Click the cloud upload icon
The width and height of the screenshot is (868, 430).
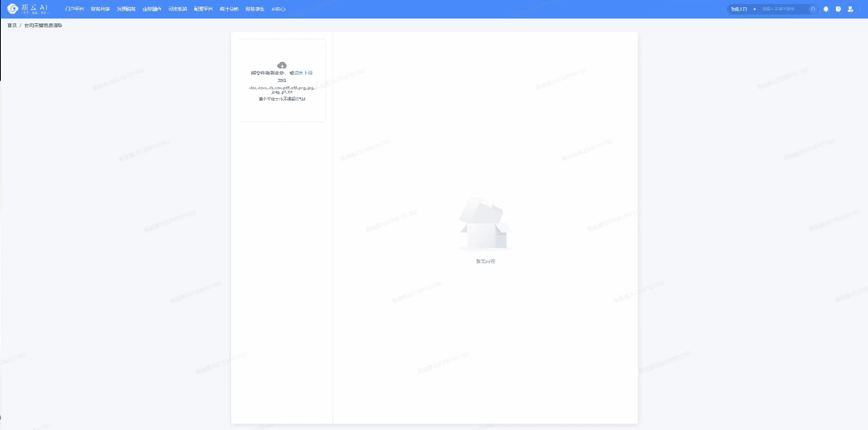282,65
